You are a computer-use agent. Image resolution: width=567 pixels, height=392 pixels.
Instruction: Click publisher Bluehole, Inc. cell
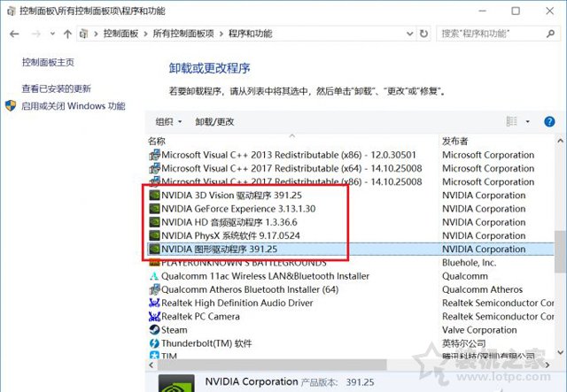click(469, 263)
